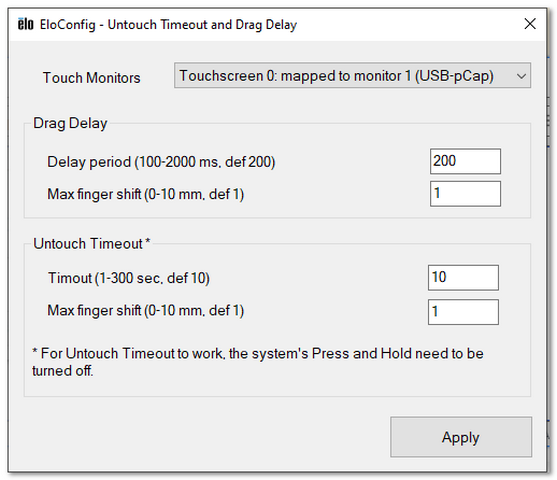The image size is (557, 480).
Task: Click the Timout (1-300 sec) label
Action: tap(129, 278)
